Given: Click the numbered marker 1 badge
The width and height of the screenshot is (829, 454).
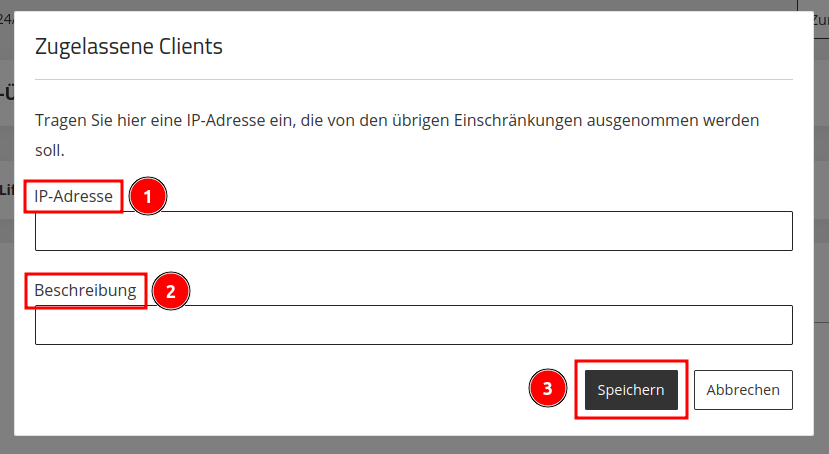Looking at the screenshot, I should coord(148,197).
